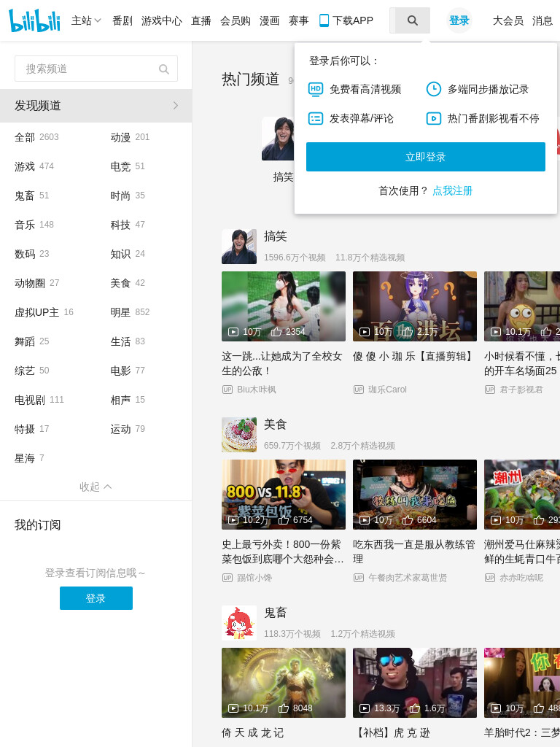Click UP icon beside 午餐肉艺术家葛世贤
This screenshot has height=747, width=560.
point(359,578)
